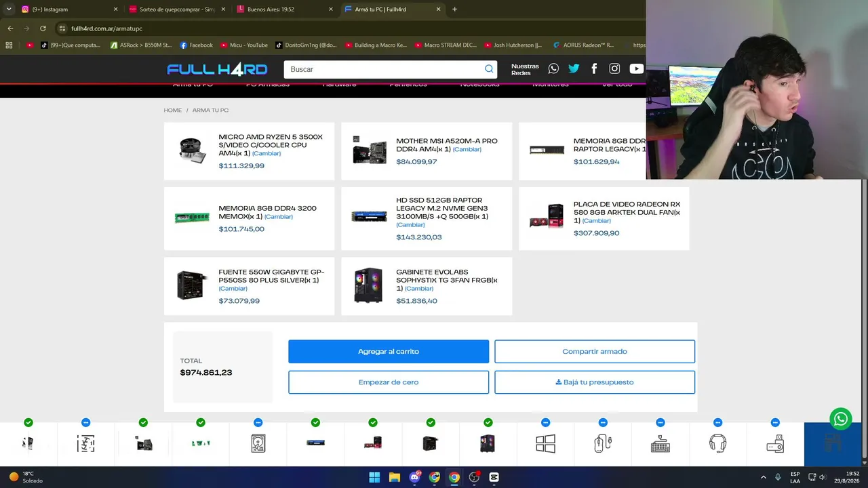Image resolution: width=868 pixels, height=488 pixels.
Task: Open the headset step icon
Action: point(717,443)
